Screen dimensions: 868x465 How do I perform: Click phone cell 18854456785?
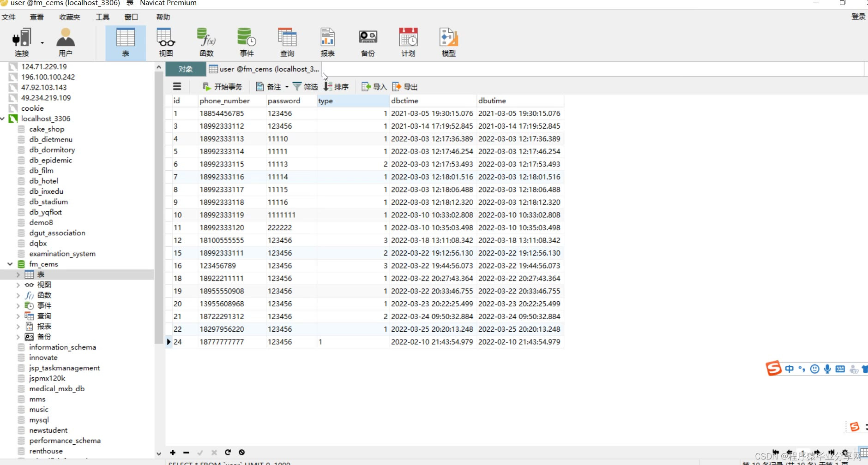(x=232, y=113)
